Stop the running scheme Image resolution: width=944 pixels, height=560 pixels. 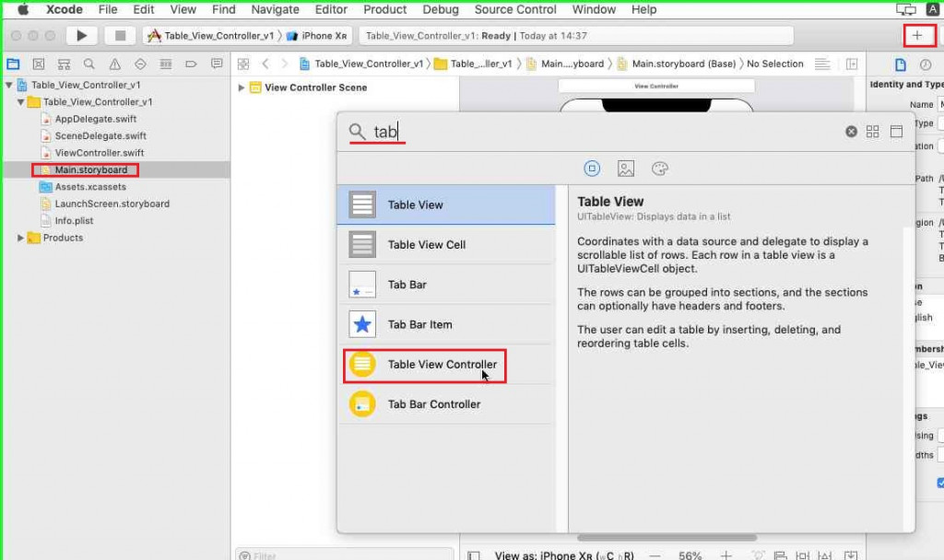point(120,36)
